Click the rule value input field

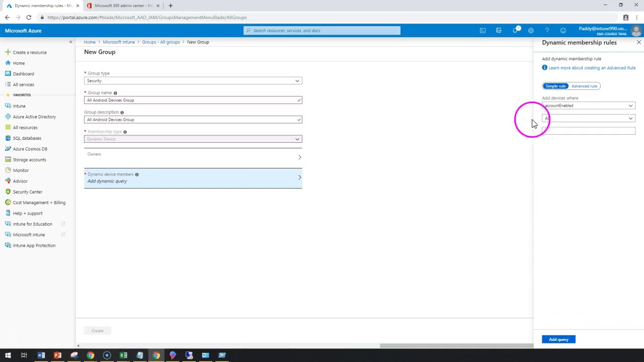[589, 131]
